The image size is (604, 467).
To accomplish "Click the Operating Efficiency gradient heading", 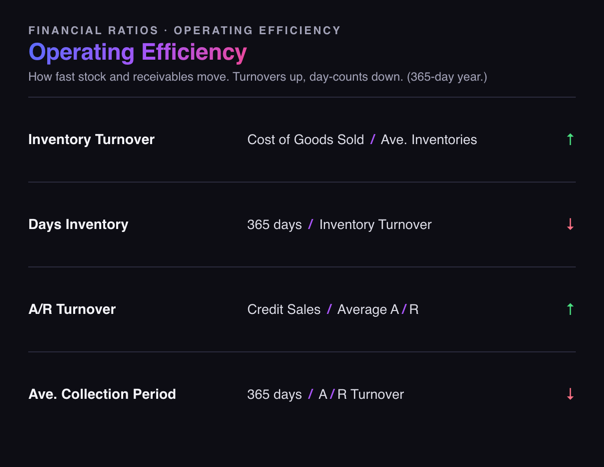I will [x=138, y=52].
